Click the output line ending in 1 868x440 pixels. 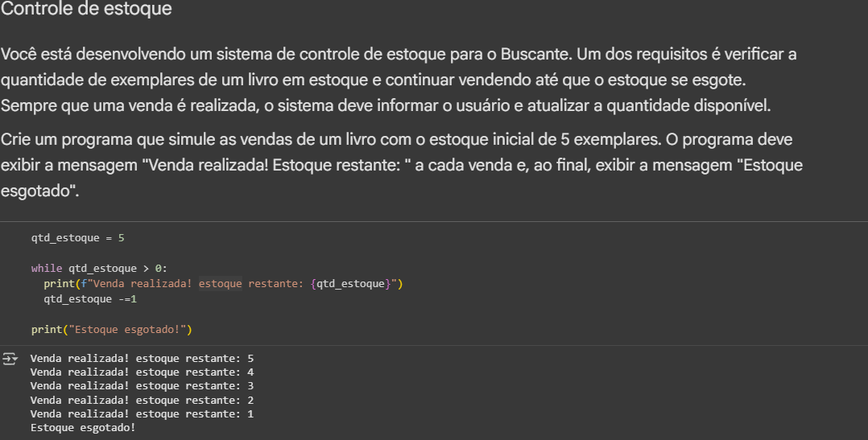(x=142, y=413)
